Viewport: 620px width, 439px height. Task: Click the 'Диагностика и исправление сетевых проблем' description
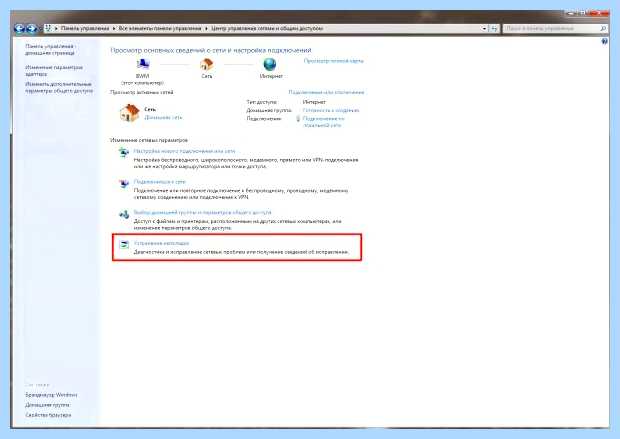pos(241,252)
